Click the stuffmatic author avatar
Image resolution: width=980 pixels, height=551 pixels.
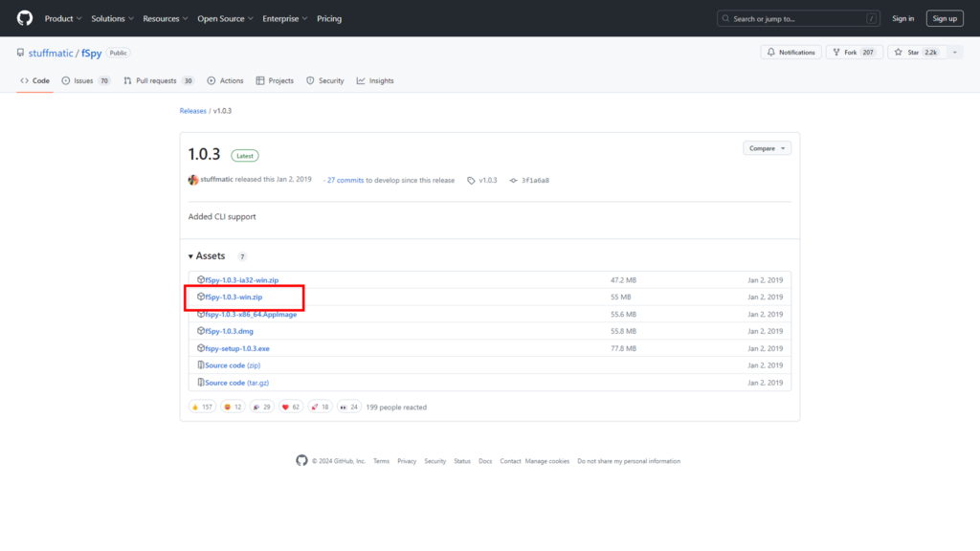coord(193,180)
